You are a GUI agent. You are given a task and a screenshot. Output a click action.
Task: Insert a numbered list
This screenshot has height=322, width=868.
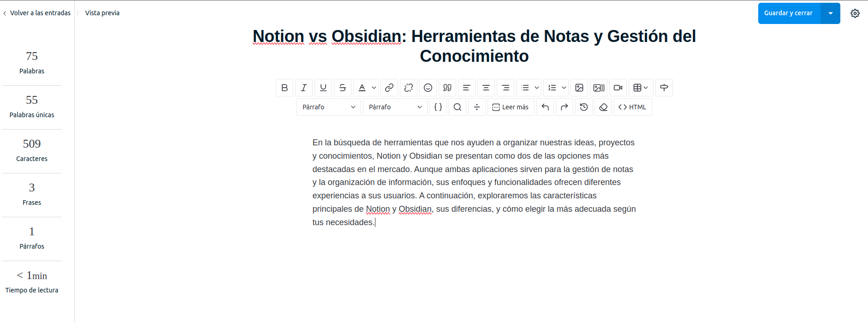point(552,88)
